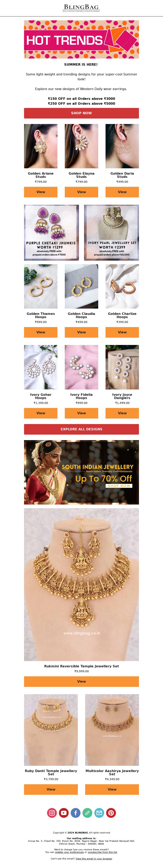This screenshot has height=868, width=163.
Task: Click the red SHOP NOW button
Action: coord(81,113)
